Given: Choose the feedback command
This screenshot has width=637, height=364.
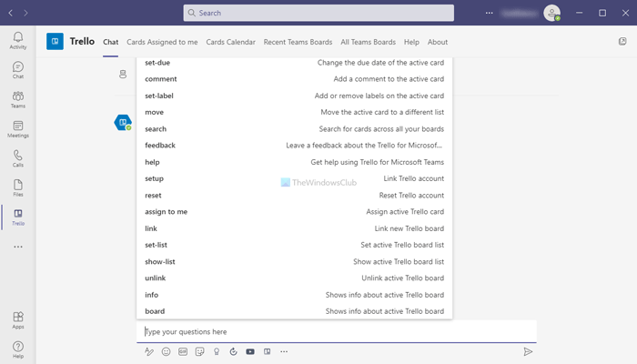Looking at the screenshot, I should click(x=295, y=146).
